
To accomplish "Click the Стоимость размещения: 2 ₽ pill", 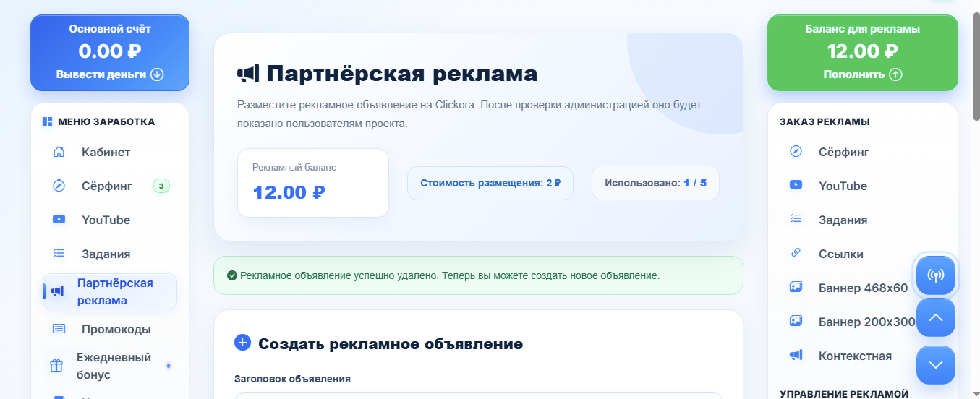I will [490, 183].
